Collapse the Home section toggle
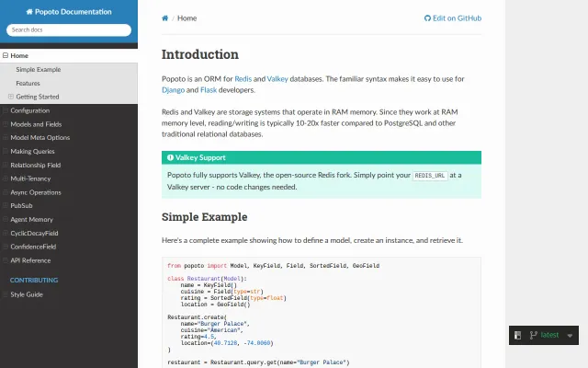 6,55
